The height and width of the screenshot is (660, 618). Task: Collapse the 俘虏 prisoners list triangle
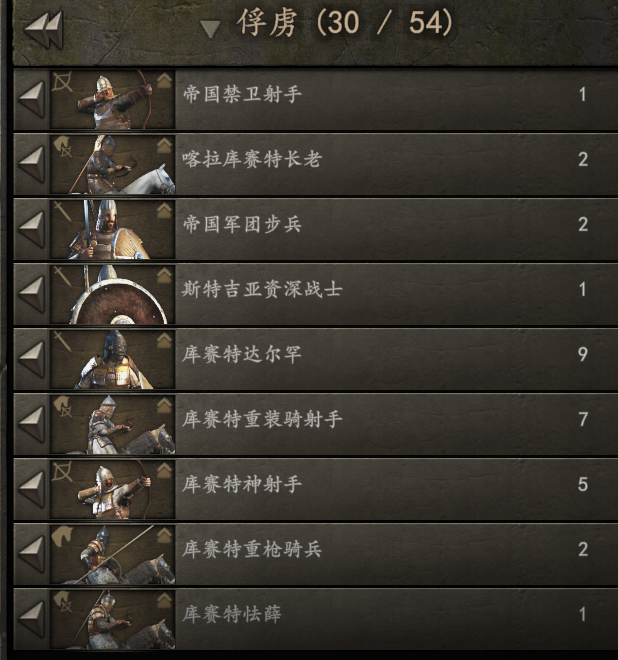(210, 29)
